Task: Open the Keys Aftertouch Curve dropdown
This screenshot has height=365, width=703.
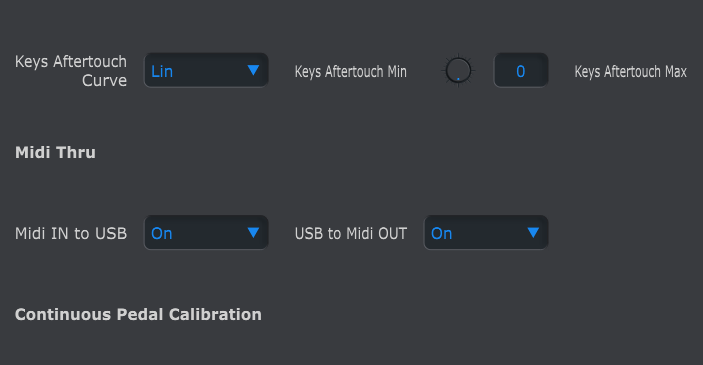Action: click(x=206, y=70)
